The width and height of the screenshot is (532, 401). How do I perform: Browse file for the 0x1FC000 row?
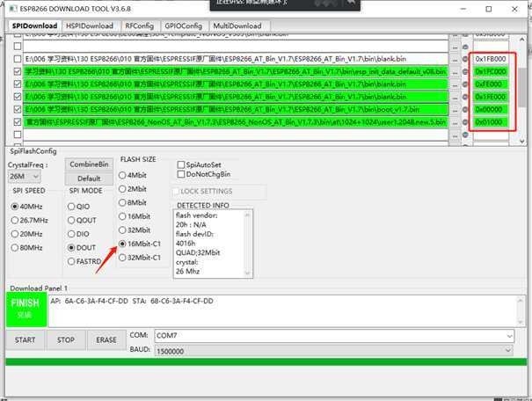click(455, 72)
